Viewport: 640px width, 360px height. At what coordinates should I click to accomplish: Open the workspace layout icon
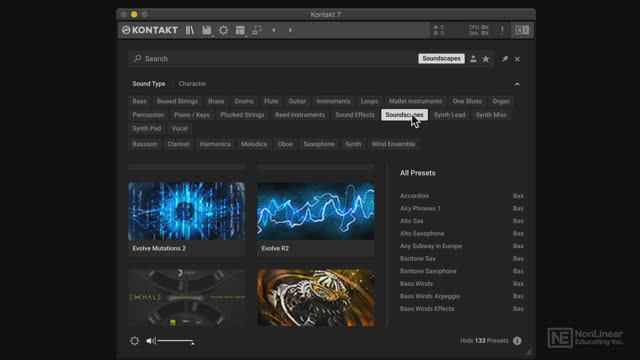tap(240, 30)
